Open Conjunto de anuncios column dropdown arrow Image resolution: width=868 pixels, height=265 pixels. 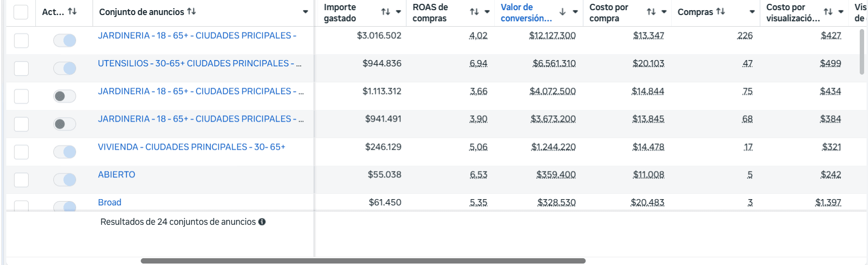coord(305,12)
